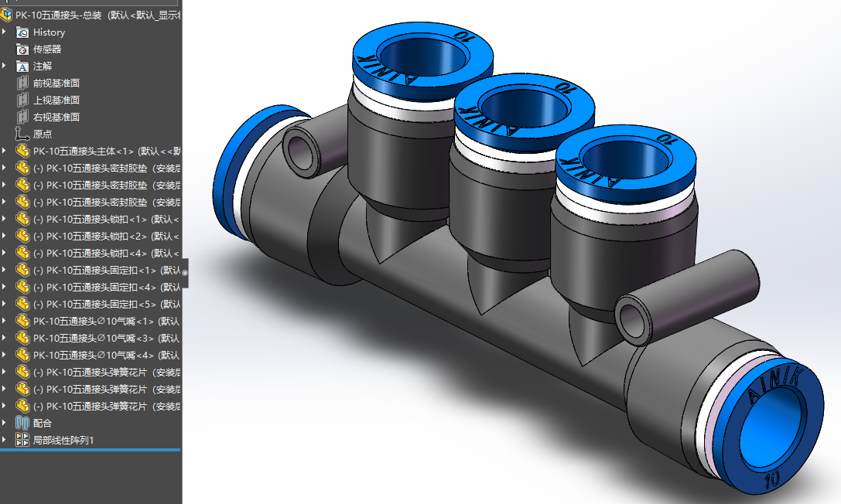Click the part icon of 主体<1>
Screen dimensions: 841x504
click(x=22, y=151)
